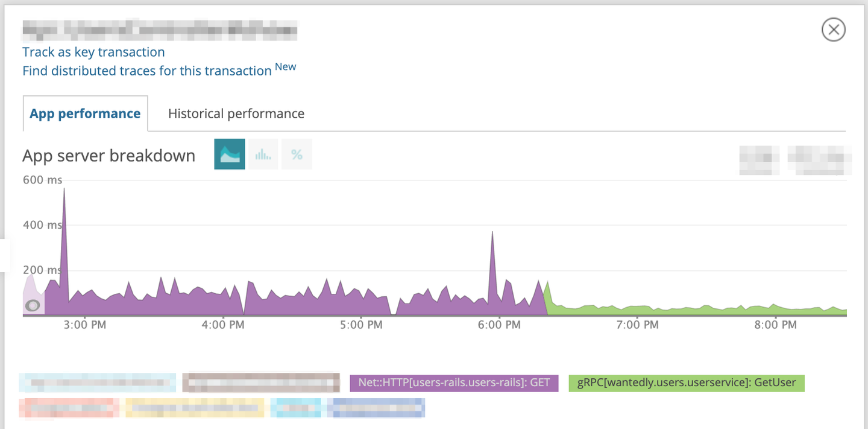This screenshot has width=868, height=429.
Task: Switch to the area chart view
Action: pyautogui.click(x=230, y=154)
